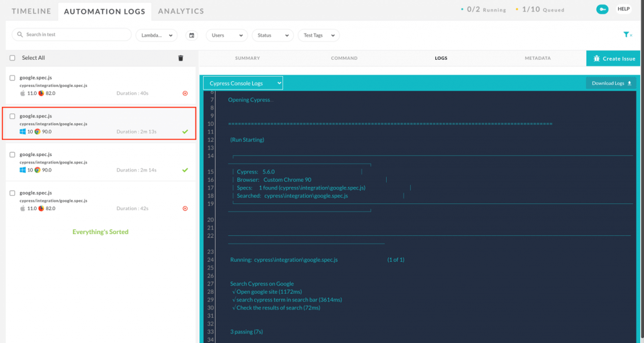This screenshot has height=343, width=644.
Task: Click the download arrow icon in Download Logs
Action: tap(629, 83)
